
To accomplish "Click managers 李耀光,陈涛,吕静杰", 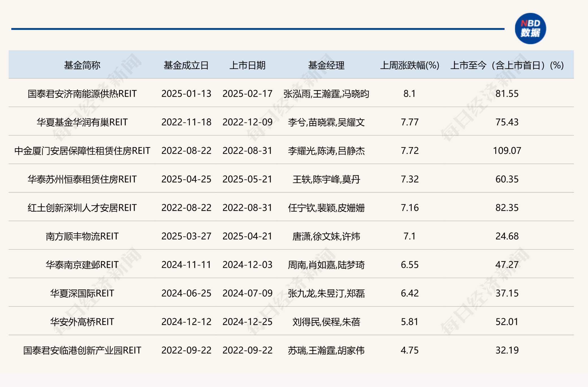I will click(326, 151).
